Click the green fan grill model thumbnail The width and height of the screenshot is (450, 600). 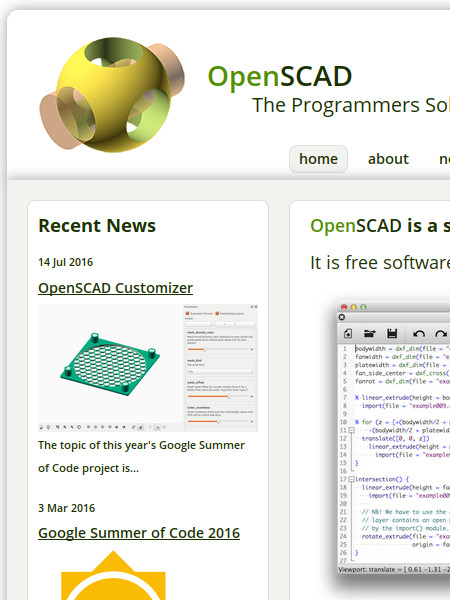click(x=110, y=364)
